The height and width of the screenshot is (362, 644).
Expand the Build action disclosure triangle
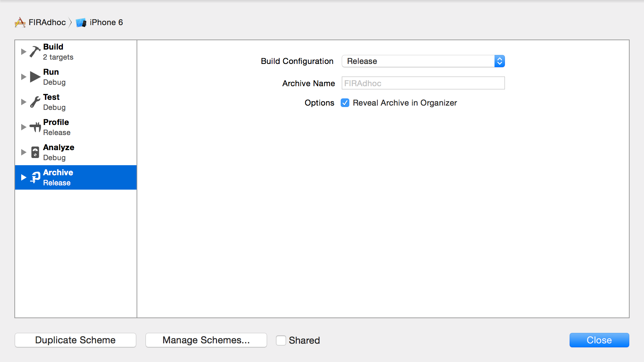(24, 52)
